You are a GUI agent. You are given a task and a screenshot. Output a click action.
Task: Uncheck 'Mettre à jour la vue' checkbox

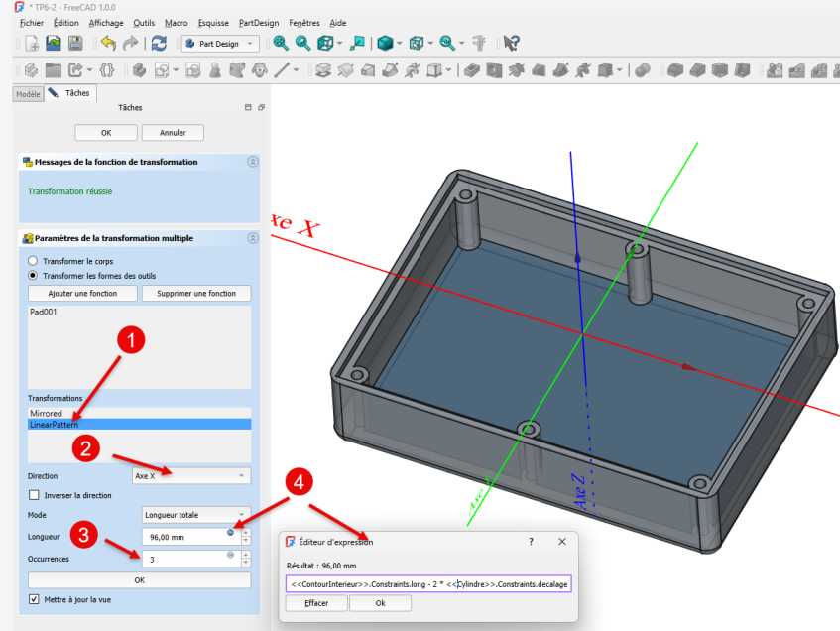point(34,599)
